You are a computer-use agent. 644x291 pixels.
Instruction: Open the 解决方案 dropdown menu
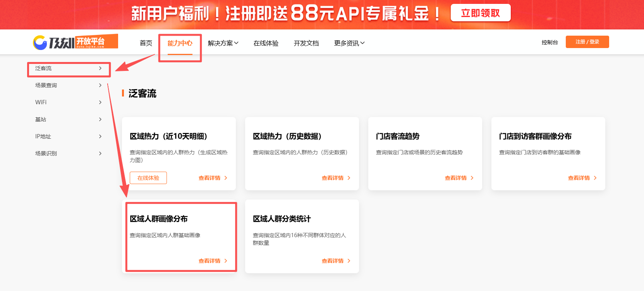point(223,43)
